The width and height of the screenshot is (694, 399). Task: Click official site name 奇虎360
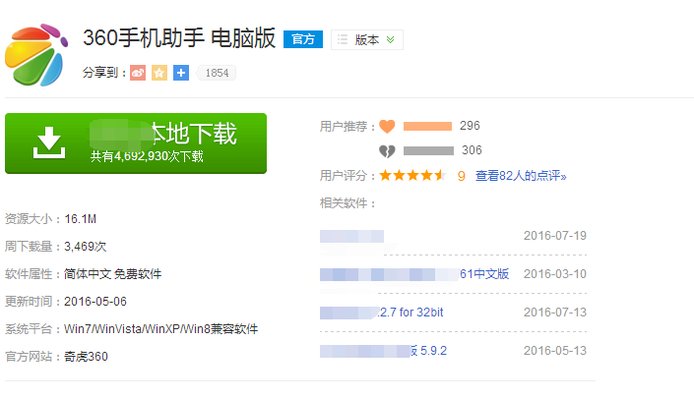pos(86,356)
